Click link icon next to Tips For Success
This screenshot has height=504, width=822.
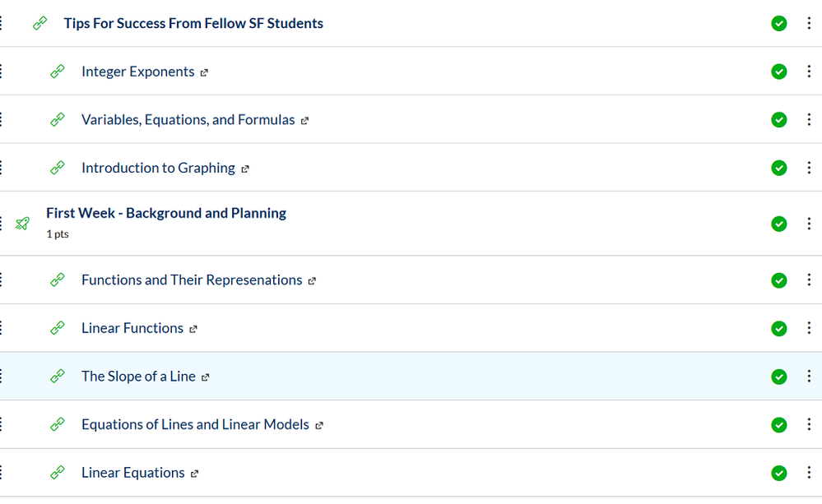[40, 24]
